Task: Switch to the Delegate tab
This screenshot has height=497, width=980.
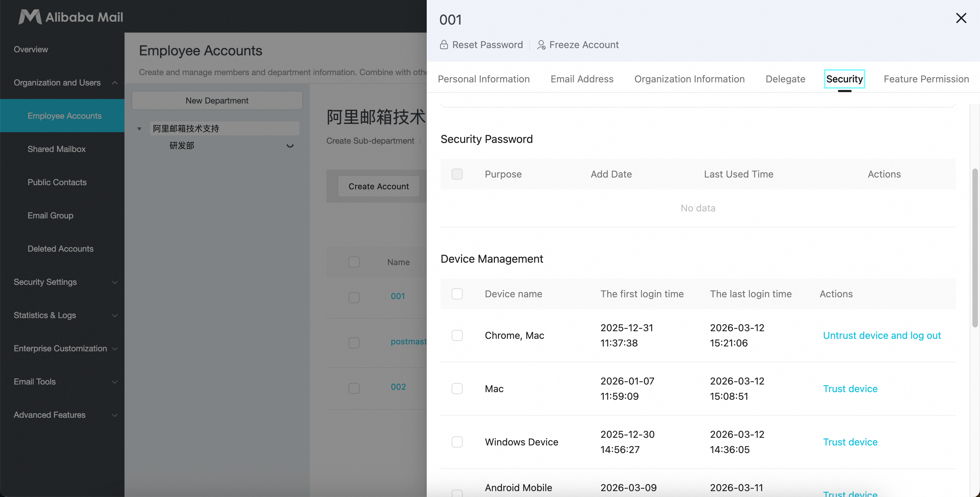Action: [785, 79]
